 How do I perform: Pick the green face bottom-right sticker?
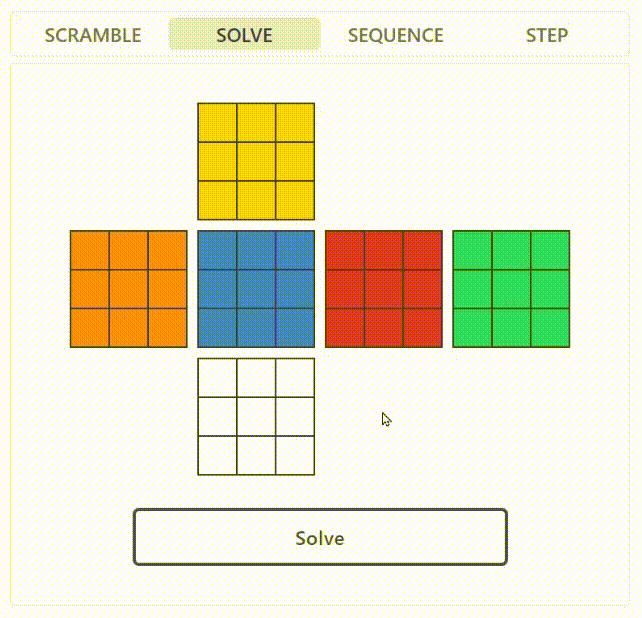click(x=550, y=328)
